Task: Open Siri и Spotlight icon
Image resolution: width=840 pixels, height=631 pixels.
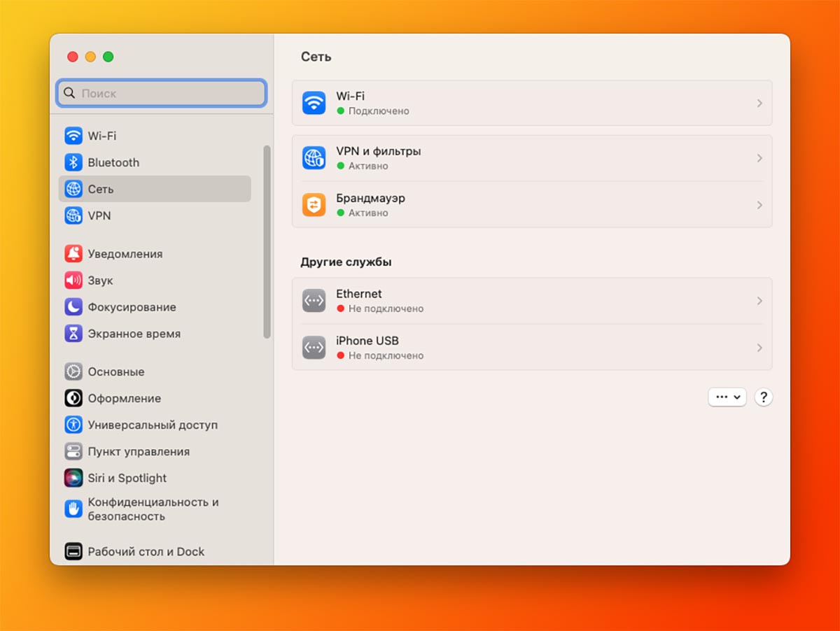Action: pos(73,478)
